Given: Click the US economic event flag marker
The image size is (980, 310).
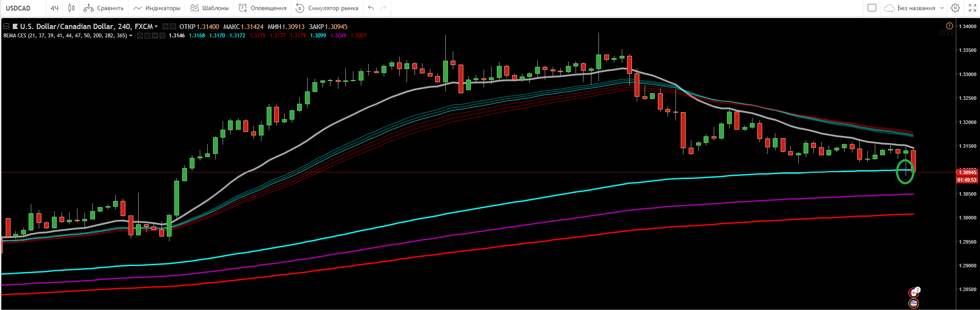Looking at the screenshot, I should 914,303.
